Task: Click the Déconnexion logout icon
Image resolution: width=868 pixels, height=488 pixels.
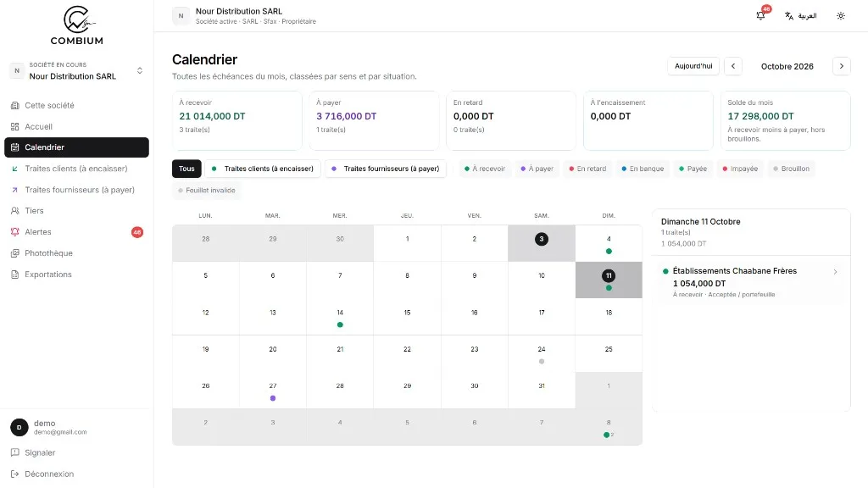Action: pos(15,474)
